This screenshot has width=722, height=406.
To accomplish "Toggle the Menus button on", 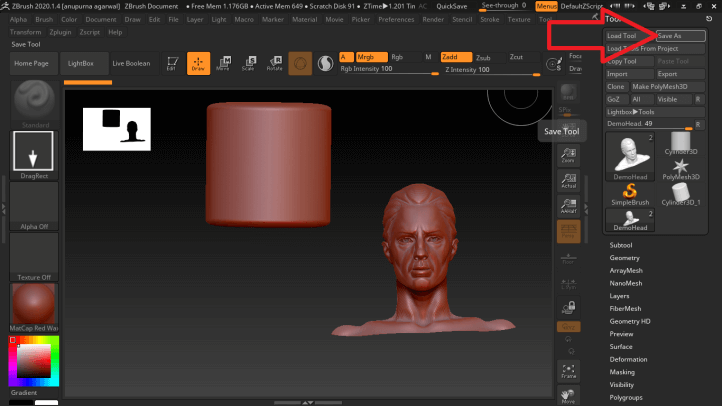I will (546, 6).
